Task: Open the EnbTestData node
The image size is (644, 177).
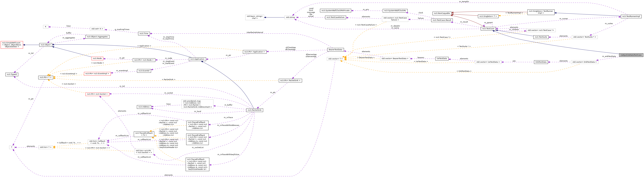Action: pos(541,62)
